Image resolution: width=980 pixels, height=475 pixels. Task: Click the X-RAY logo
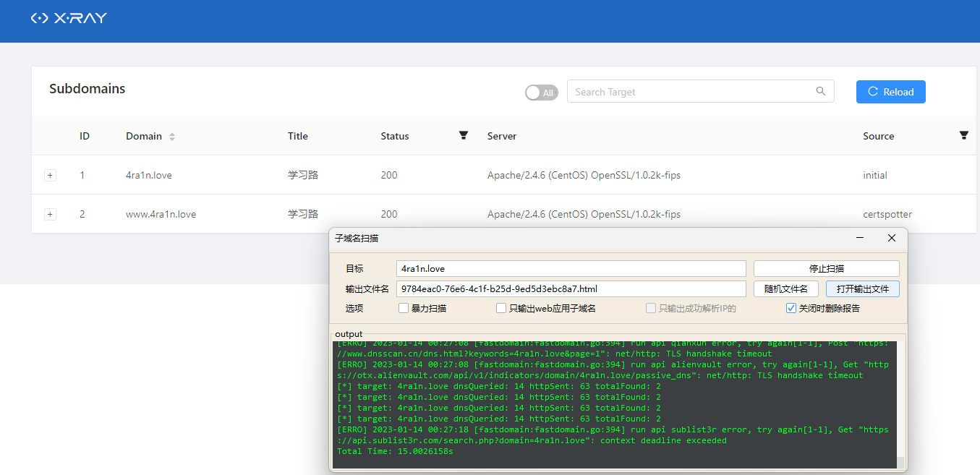(x=69, y=18)
